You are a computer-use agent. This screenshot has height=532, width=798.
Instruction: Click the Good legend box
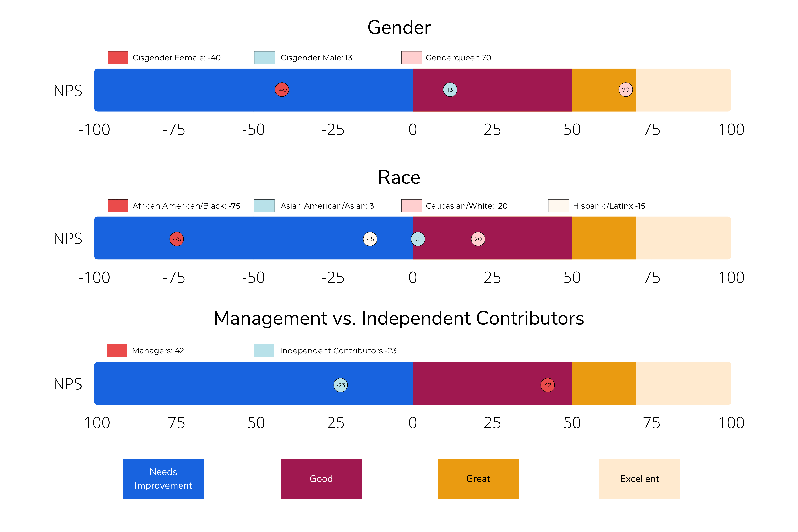(x=321, y=479)
